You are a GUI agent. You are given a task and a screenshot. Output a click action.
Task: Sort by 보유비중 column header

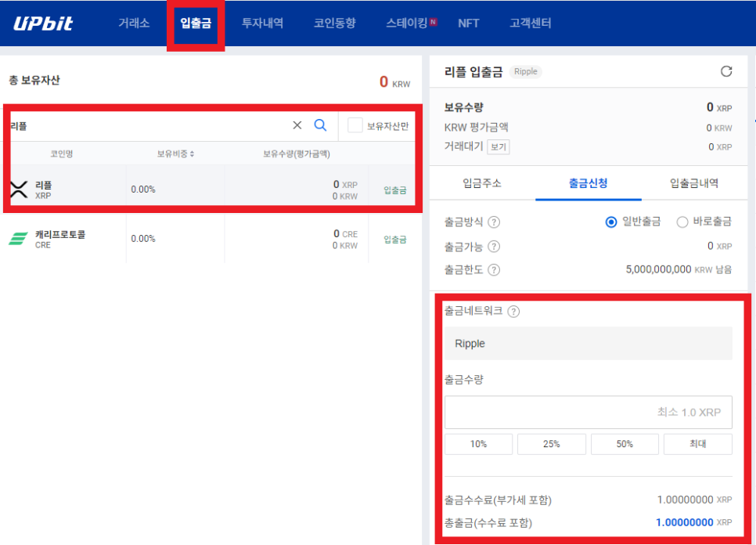tap(175, 153)
